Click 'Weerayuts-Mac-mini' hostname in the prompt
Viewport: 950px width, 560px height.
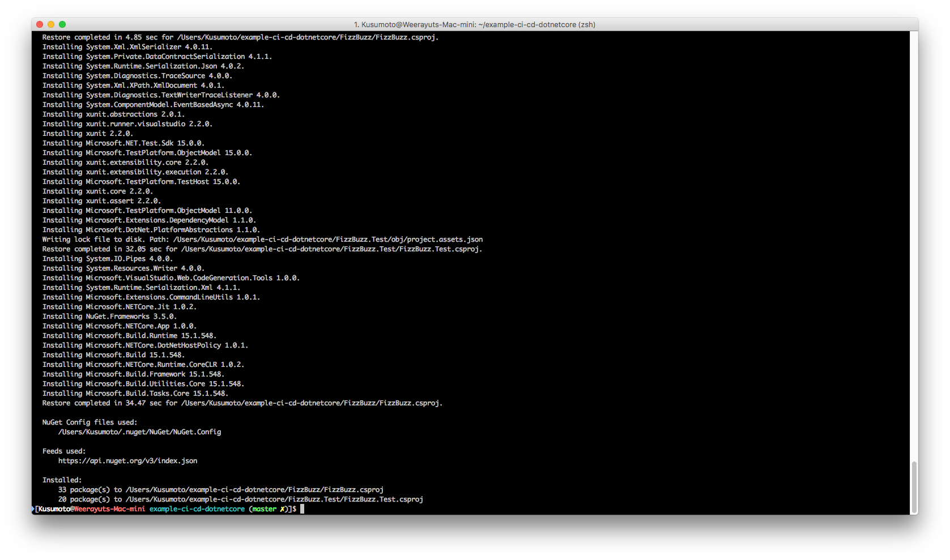(x=110, y=509)
